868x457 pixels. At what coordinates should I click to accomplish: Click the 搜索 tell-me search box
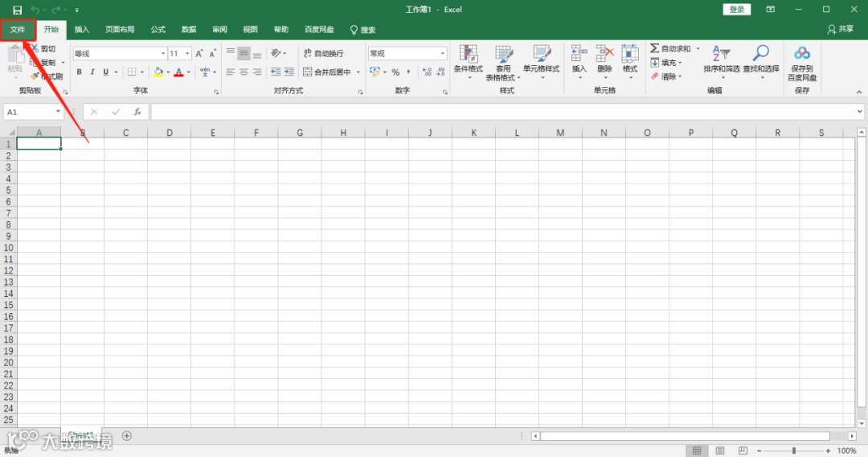(362, 30)
